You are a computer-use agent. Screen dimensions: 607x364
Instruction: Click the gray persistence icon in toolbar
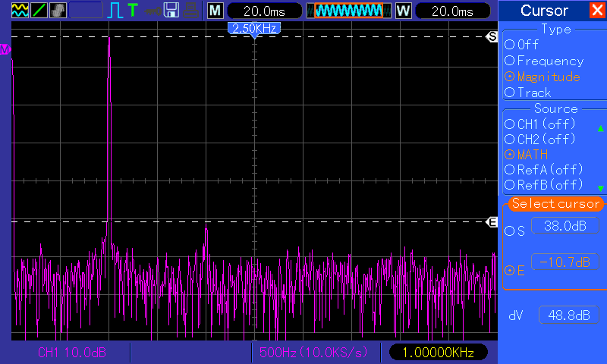coord(58,11)
